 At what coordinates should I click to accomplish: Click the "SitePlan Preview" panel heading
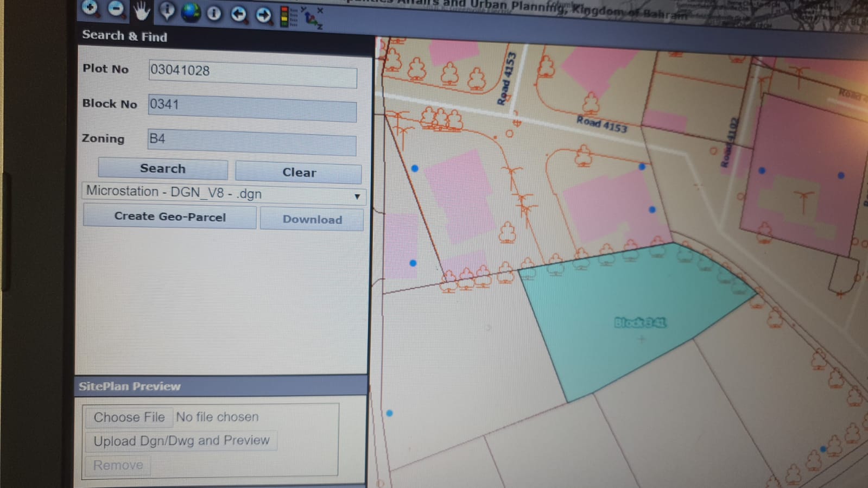(130, 386)
